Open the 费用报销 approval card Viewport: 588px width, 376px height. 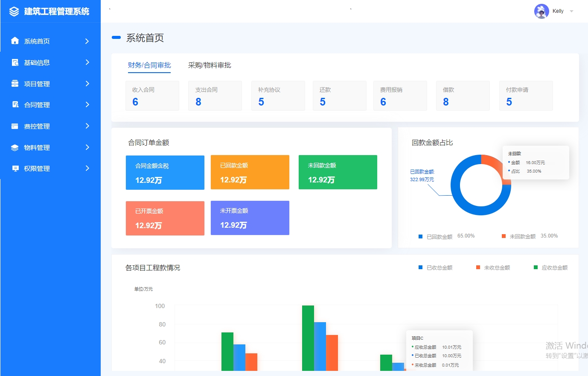pos(400,96)
